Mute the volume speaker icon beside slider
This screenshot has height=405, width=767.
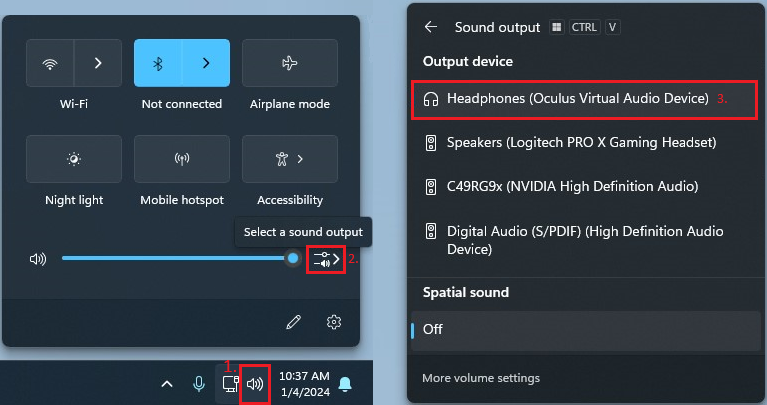coord(38,259)
